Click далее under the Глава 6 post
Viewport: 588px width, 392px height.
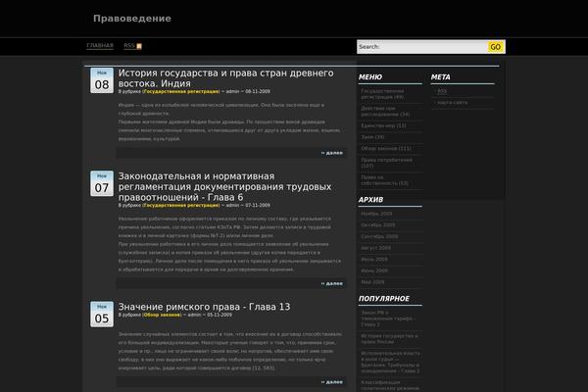[332, 283]
